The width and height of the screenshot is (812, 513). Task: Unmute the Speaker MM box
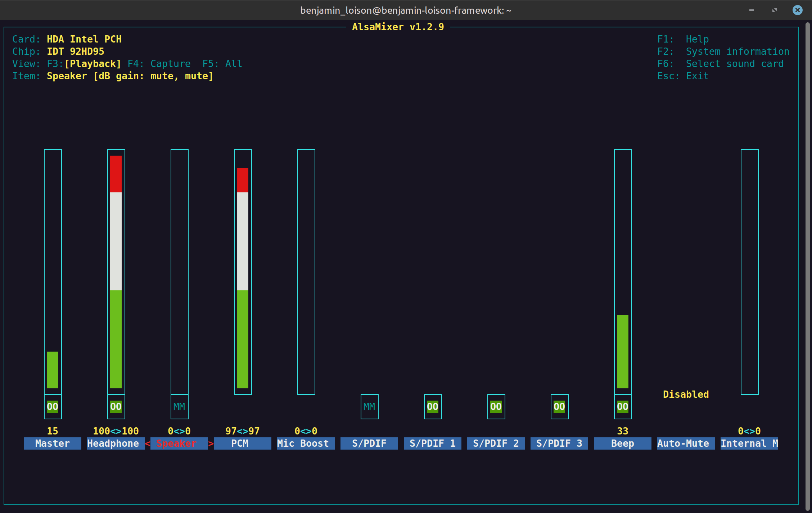pos(179,407)
